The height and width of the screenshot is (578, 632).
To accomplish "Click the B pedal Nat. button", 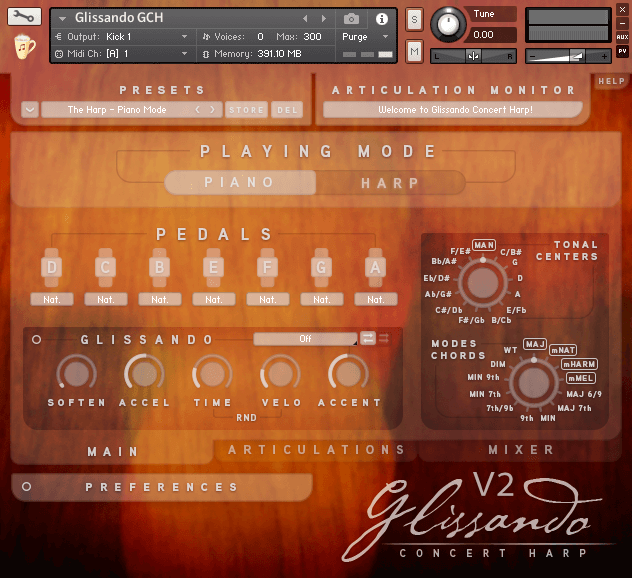I will coord(160,299).
